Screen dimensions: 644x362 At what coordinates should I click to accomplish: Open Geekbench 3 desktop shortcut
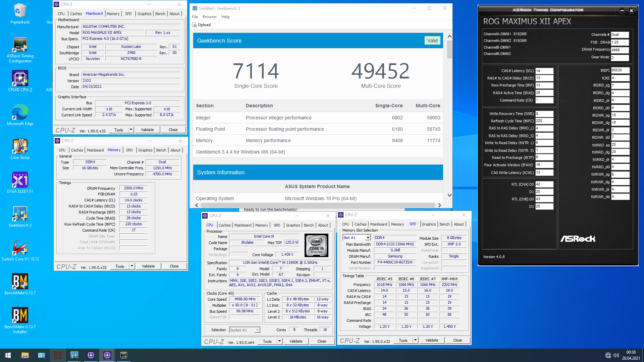click(20, 217)
